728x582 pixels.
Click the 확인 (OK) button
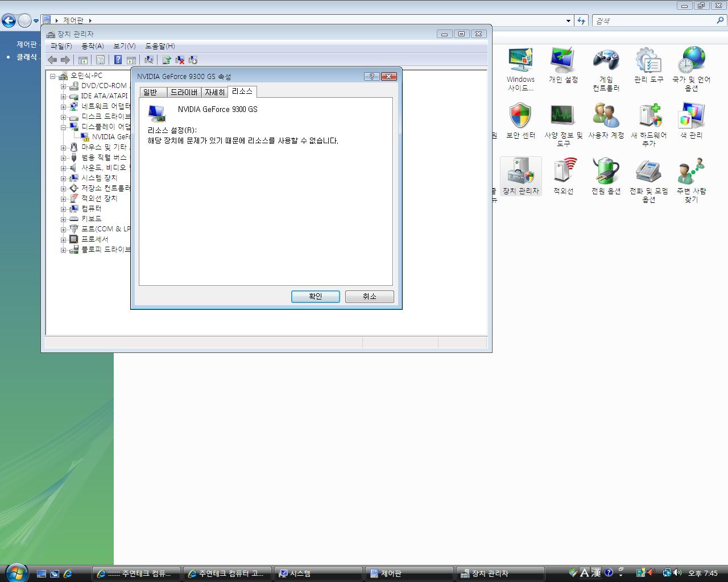click(315, 296)
